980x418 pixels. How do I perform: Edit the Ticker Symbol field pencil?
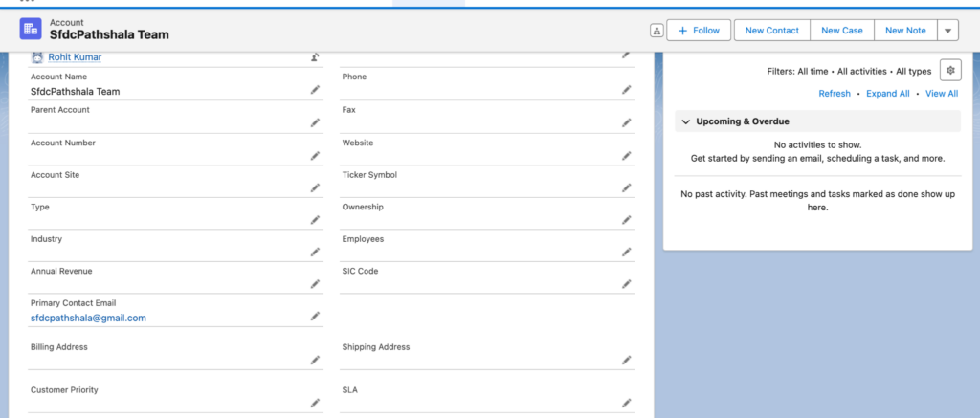[626, 187]
